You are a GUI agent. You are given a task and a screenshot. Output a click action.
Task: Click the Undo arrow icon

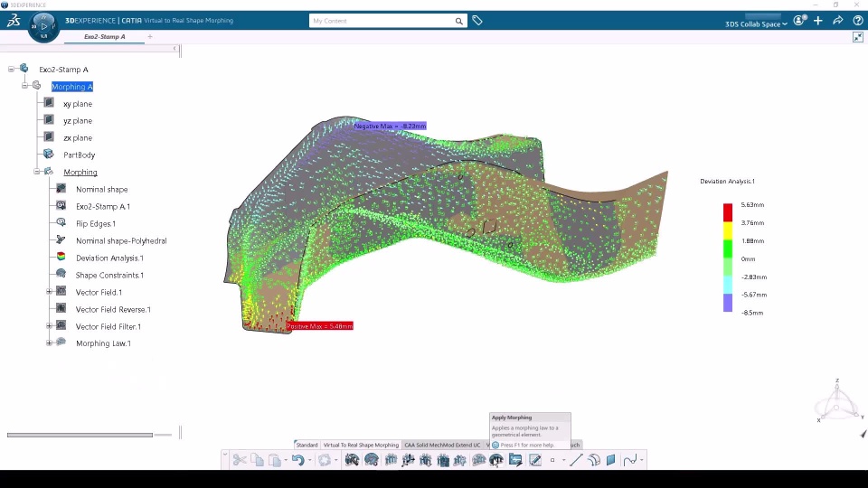(297, 460)
